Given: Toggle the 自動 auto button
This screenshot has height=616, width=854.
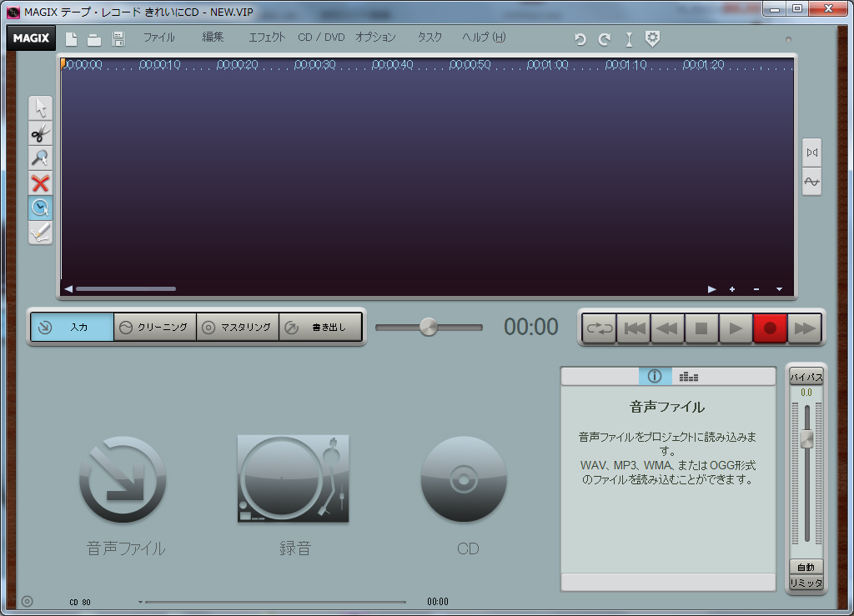Looking at the screenshot, I should (x=806, y=567).
